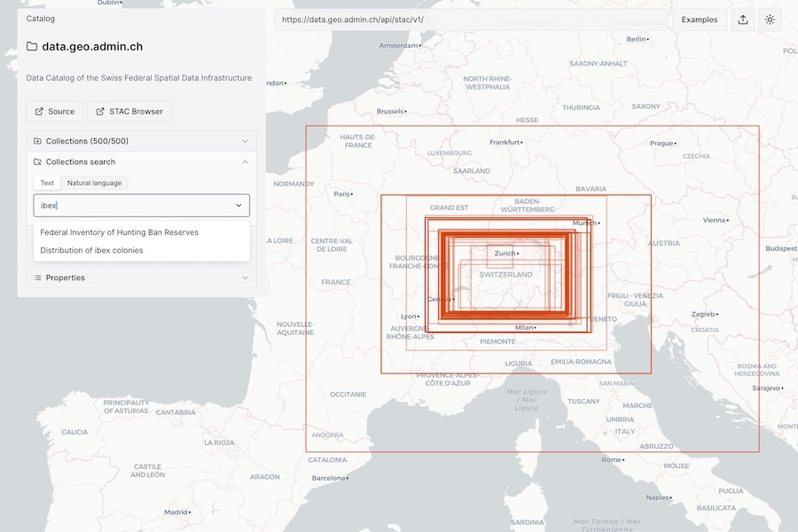Screen dimensions: 798x532
Task: Open the ibex search suggestions dropdown chevron
Action: (238, 205)
